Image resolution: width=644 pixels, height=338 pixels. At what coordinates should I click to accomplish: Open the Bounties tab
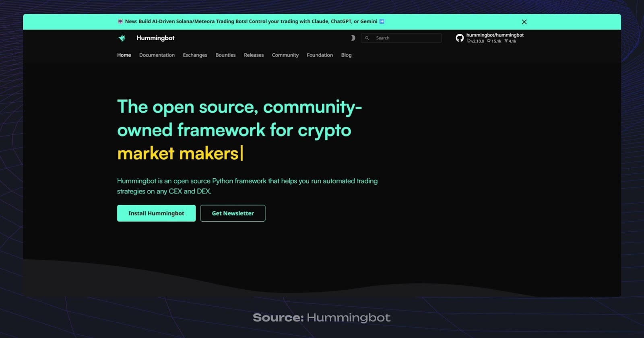pos(225,55)
